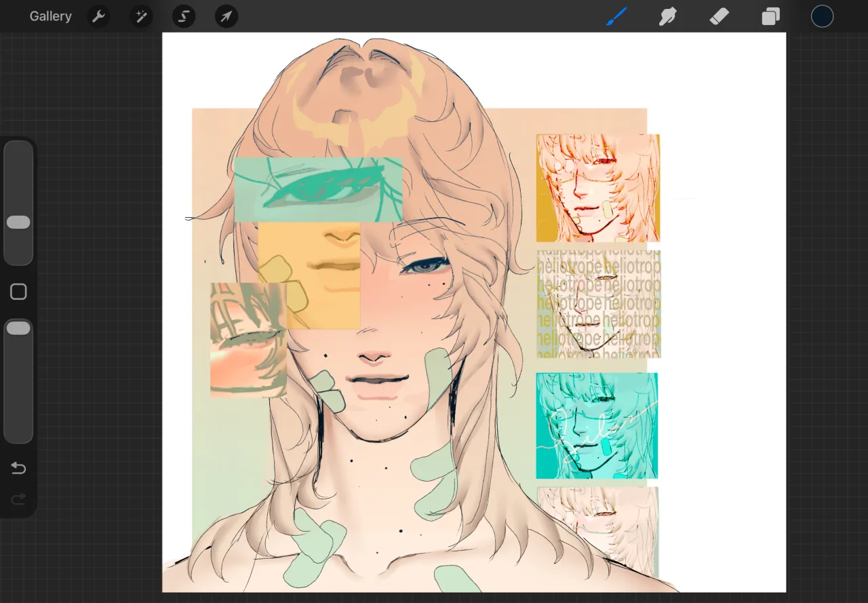This screenshot has height=603, width=868.
Task: Tap the square modify button in sidebar
Action: click(18, 292)
